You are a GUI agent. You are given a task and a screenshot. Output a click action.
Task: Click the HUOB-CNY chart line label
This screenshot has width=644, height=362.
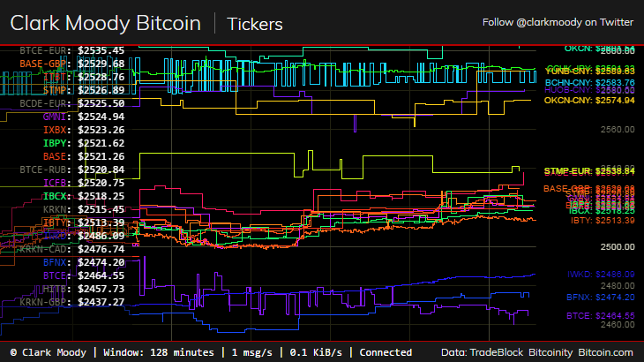click(x=589, y=90)
